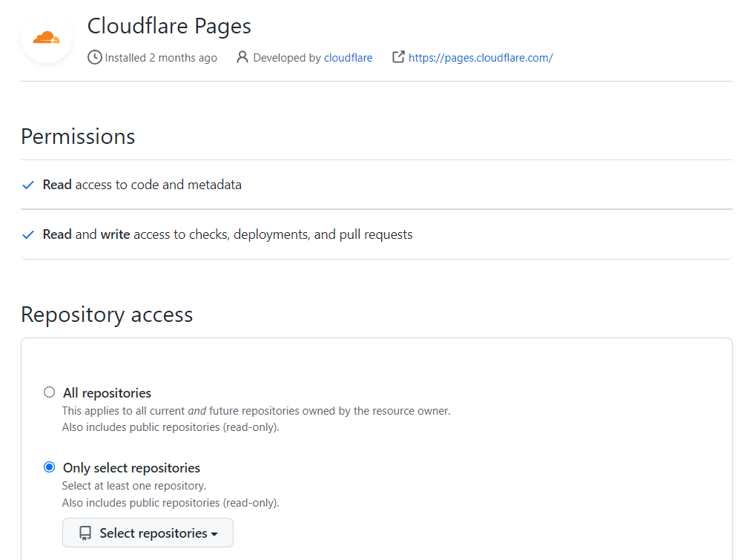This screenshot has width=743, height=560.
Task: Click the clock icon beside Installed 2 months ago
Action: pyautogui.click(x=95, y=57)
